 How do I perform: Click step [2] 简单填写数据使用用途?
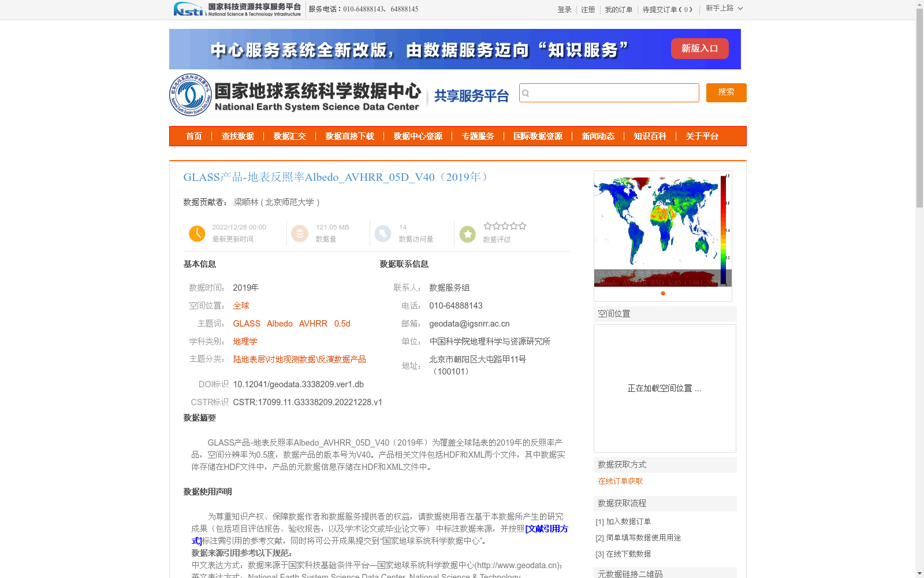pyautogui.click(x=639, y=538)
